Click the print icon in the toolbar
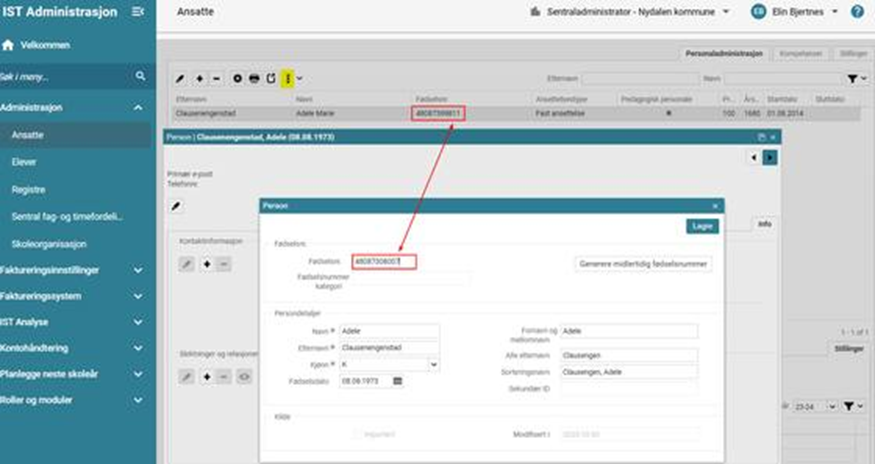875x464 pixels. [254, 78]
